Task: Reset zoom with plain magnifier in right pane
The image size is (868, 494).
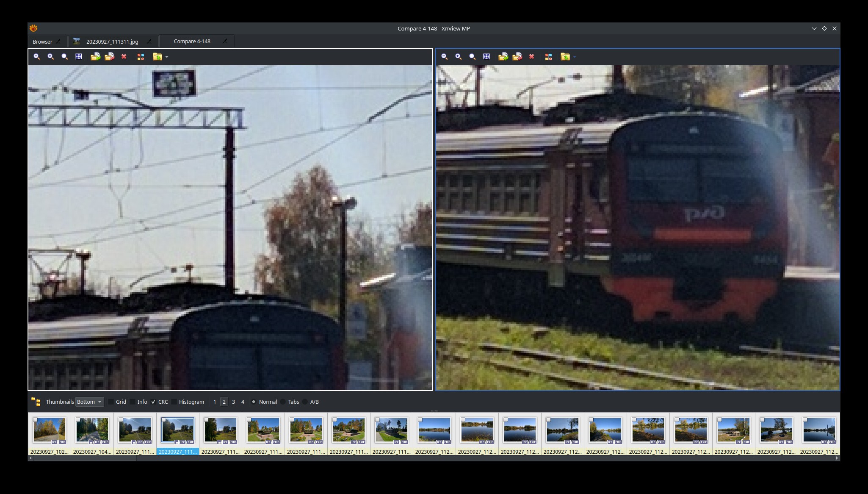Action: click(473, 57)
